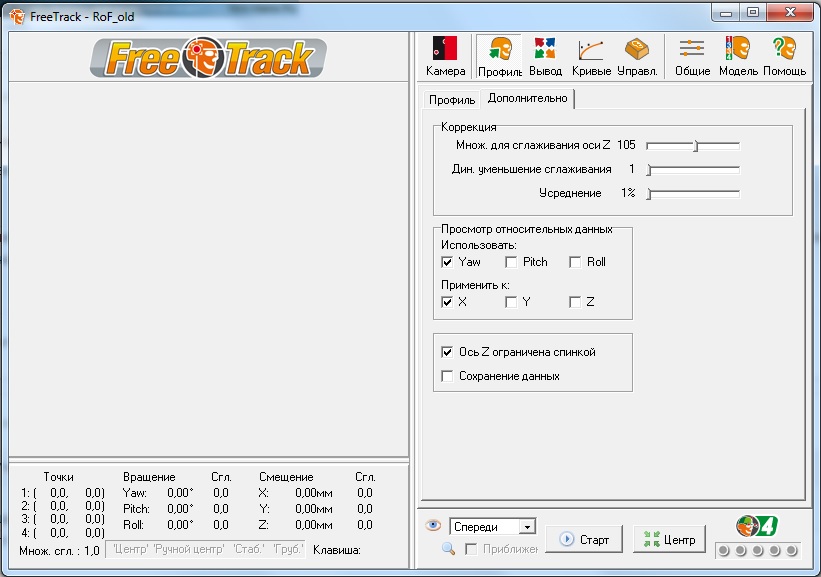Open the Кривые curves settings
821x577 pixels.
coord(591,57)
